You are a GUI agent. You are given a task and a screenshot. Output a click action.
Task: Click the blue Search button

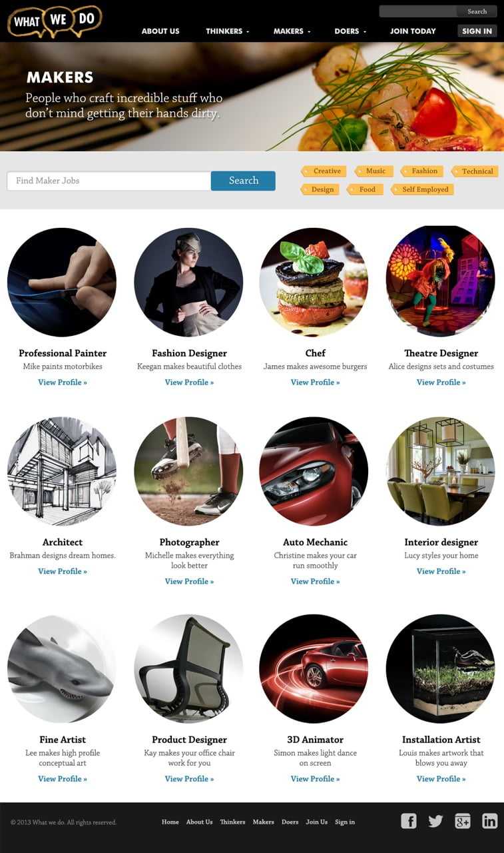point(243,181)
